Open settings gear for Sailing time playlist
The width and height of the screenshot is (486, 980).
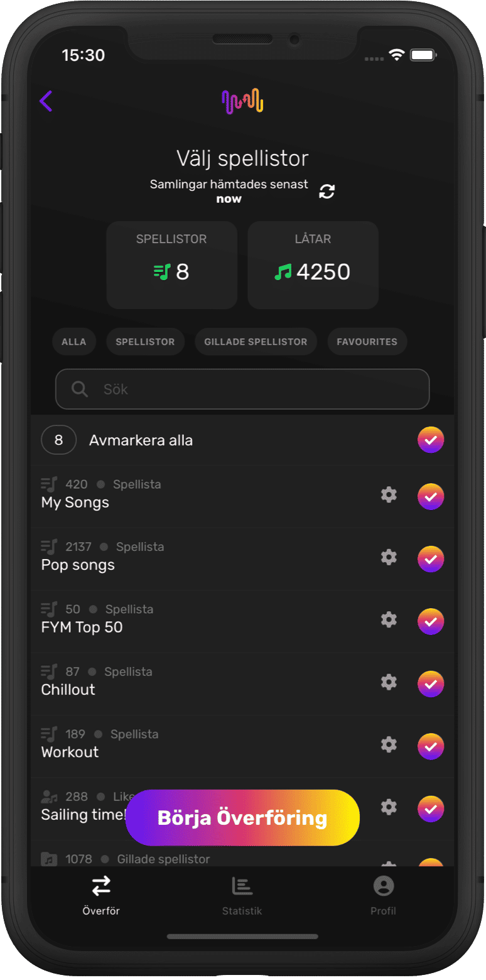389,807
